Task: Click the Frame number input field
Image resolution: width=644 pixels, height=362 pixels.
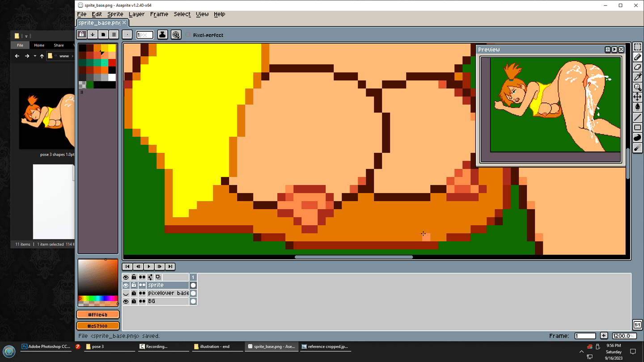Action: click(x=585, y=336)
